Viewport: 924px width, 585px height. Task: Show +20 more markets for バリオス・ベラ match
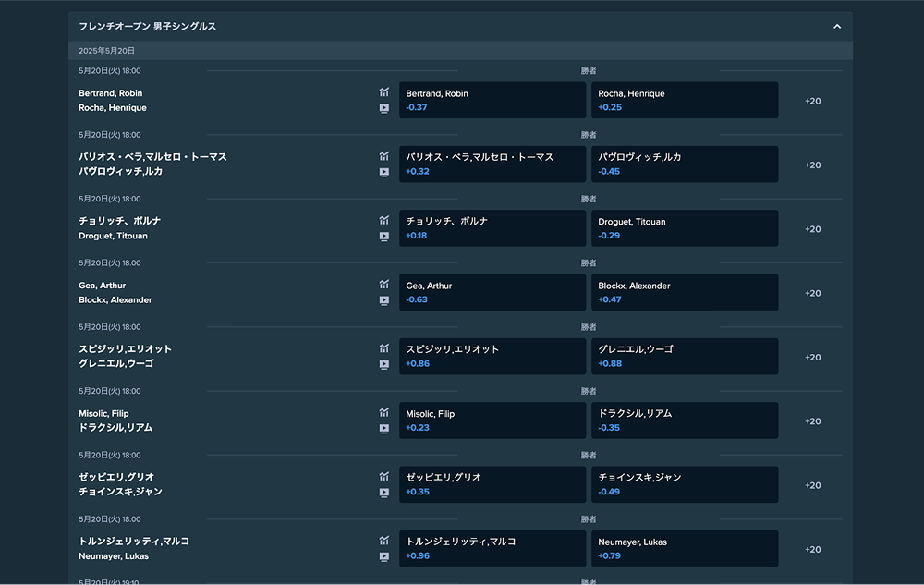point(812,165)
